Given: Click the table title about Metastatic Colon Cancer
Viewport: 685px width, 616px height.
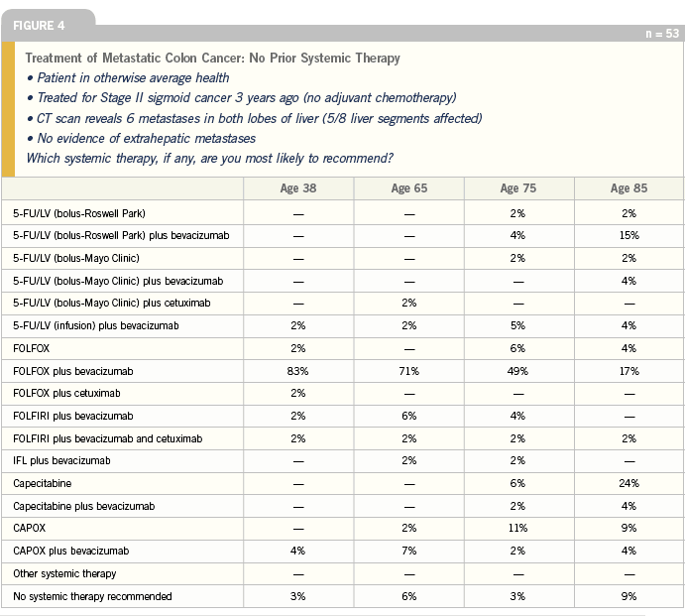Looking at the screenshot, I should 213,59.
